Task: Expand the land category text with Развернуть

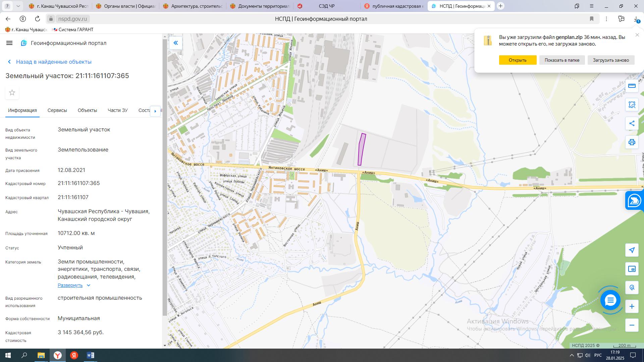Action: [70, 285]
